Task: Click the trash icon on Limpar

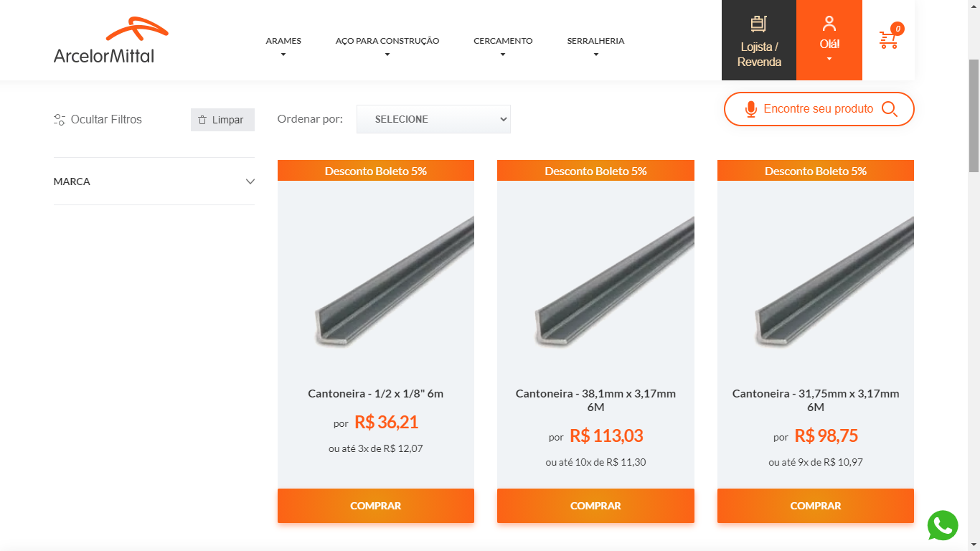Action: click(202, 120)
